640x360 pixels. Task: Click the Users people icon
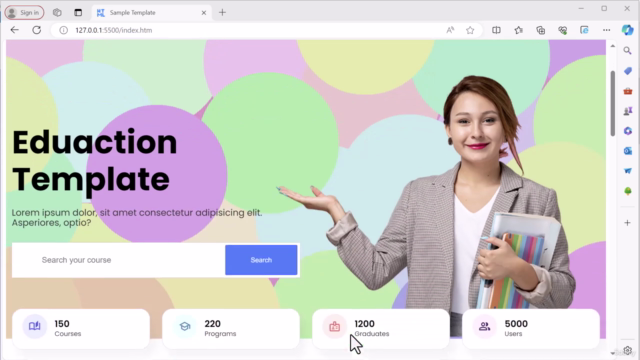(484, 326)
